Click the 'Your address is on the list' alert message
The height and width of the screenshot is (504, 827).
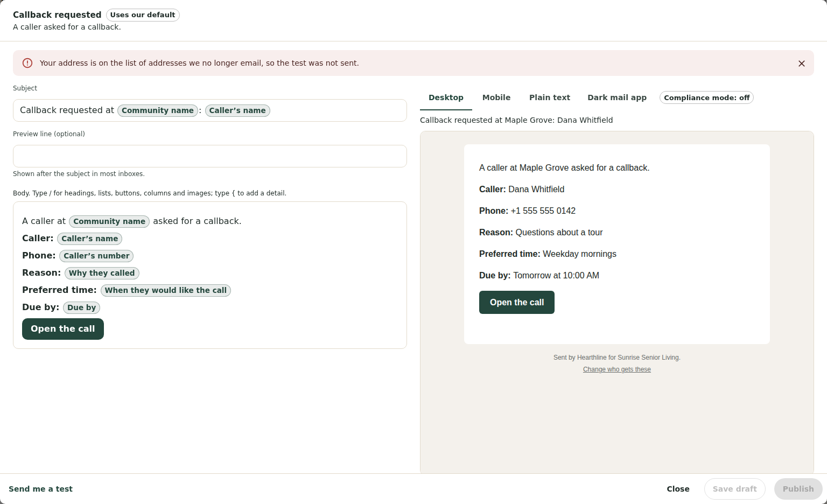coord(199,63)
